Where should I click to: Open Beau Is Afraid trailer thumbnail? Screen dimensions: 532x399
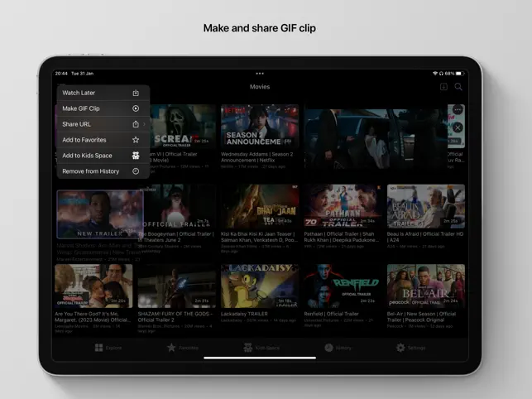[426, 206]
